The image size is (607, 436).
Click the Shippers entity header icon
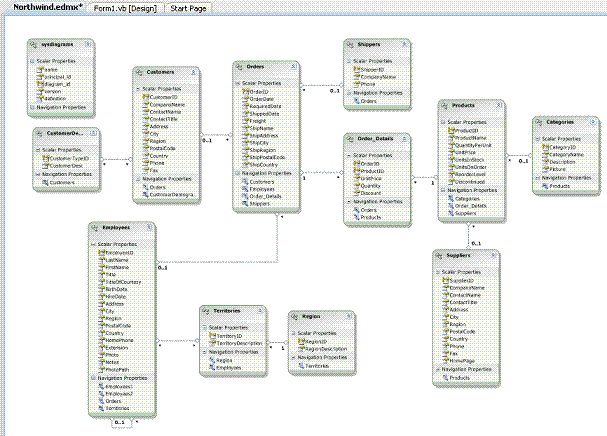(351, 45)
